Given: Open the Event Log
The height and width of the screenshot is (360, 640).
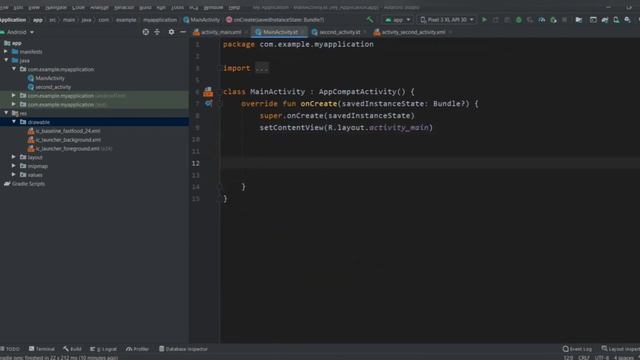Looking at the screenshot, I should [577, 349].
